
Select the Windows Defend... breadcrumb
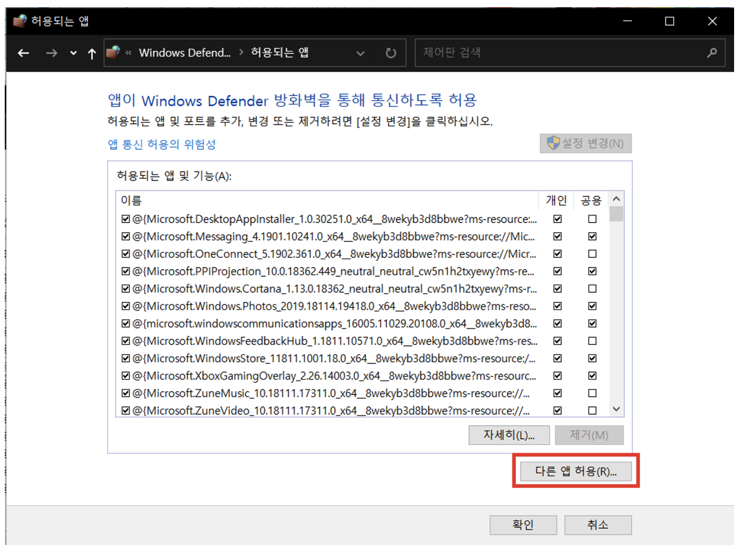tap(185, 52)
